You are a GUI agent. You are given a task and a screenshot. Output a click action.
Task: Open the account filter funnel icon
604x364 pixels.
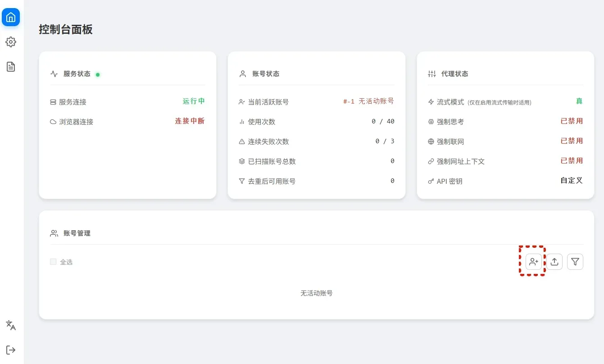pyautogui.click(x=575, y=262)
